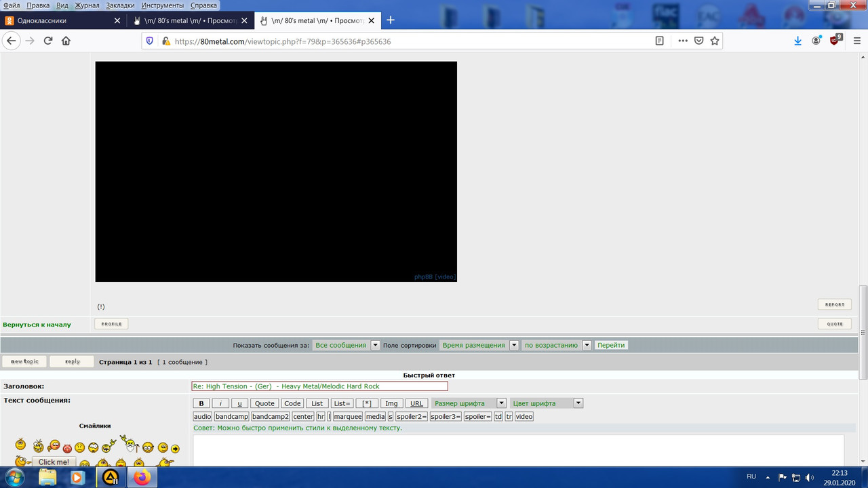868x488 pixels.
Task: Adjust volume from system tray speaker
Action: point(809,477)
